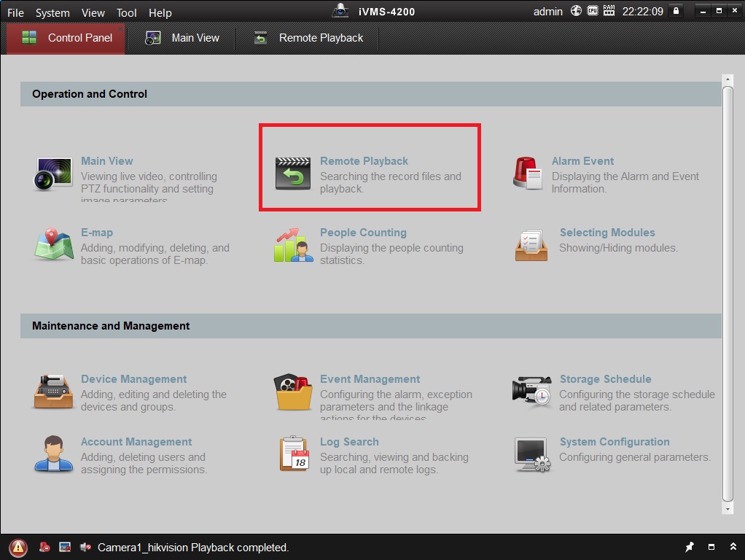Click the Maintenance and Management section header
Screen dimensions: 745x560
[x=370, y=326]
